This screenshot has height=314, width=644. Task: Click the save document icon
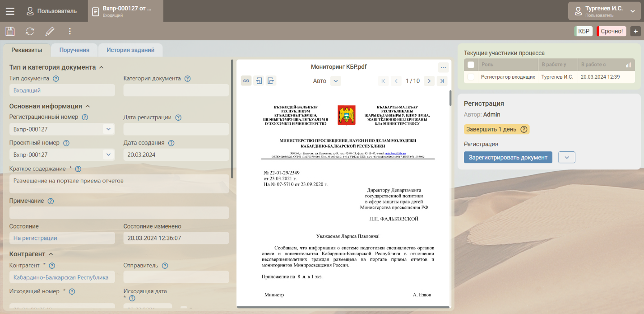tap(10, 31)
